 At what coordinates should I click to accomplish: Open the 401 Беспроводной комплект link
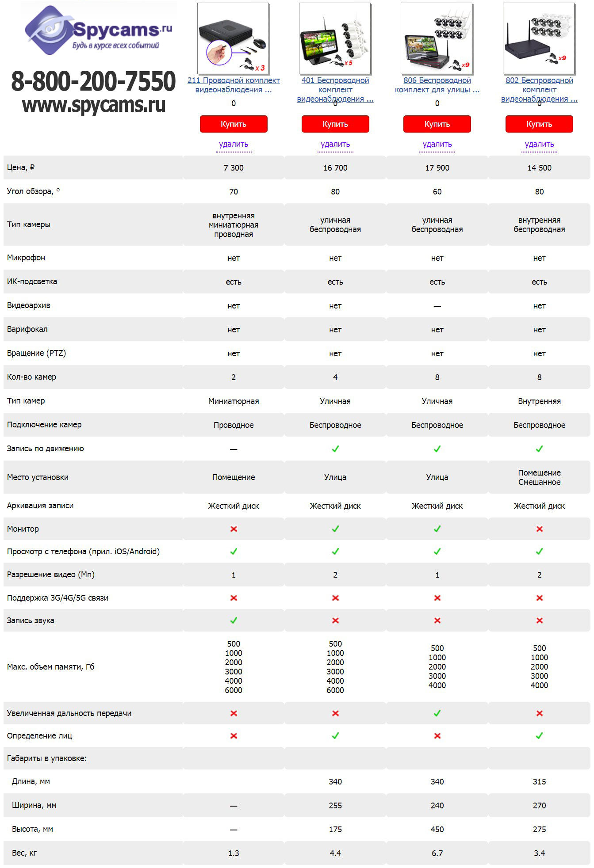click(x=335, y=89)
